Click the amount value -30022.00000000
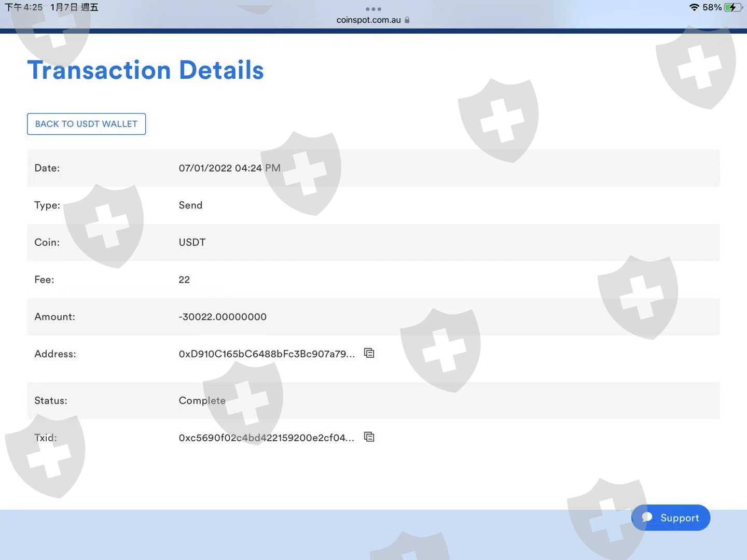 pos(223,317)
